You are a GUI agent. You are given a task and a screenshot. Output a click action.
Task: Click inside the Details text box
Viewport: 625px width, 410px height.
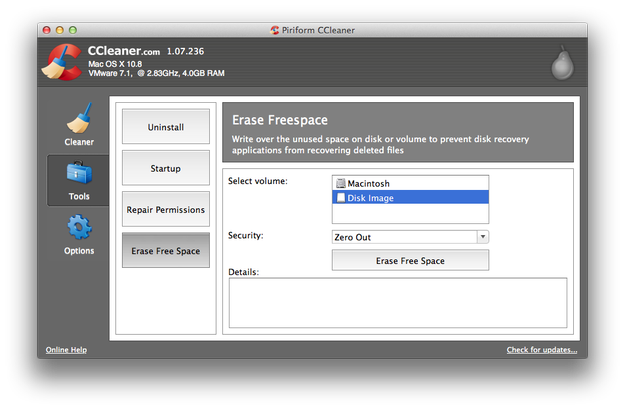click(398, 303)
